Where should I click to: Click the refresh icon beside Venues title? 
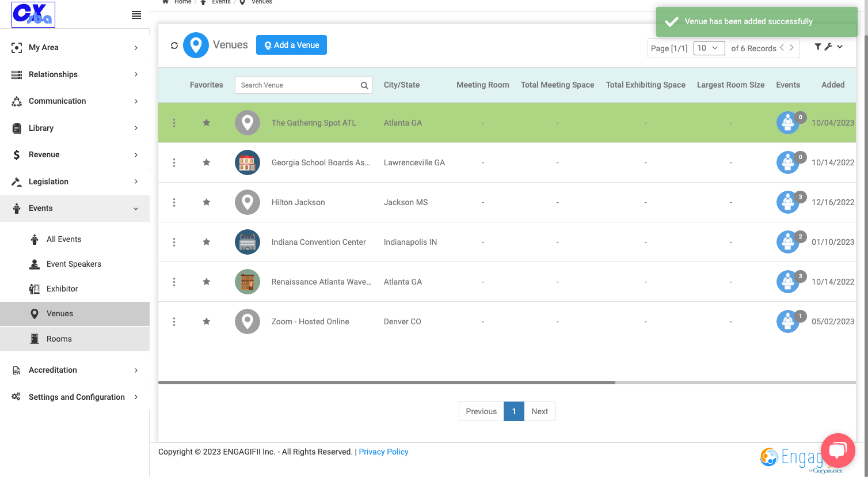[x=174, y=46]
